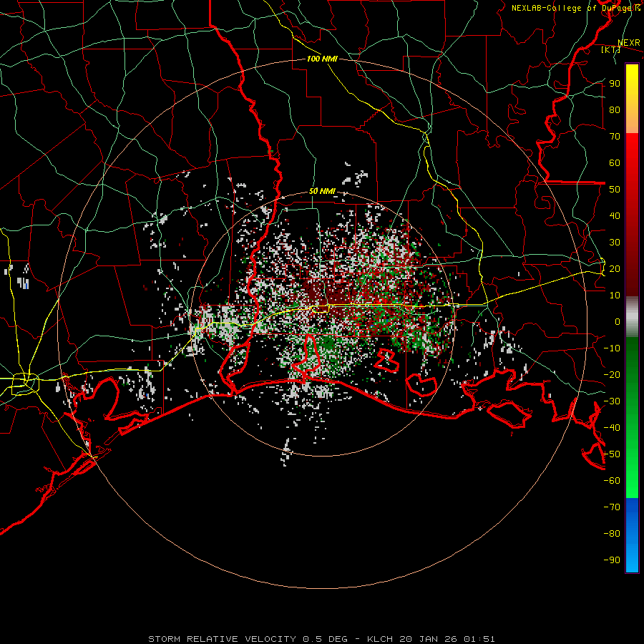Click the 50 value on the velocity scale
Image resolution: width=644 pixels, height=644 pixels.
[x=615, y=190]
